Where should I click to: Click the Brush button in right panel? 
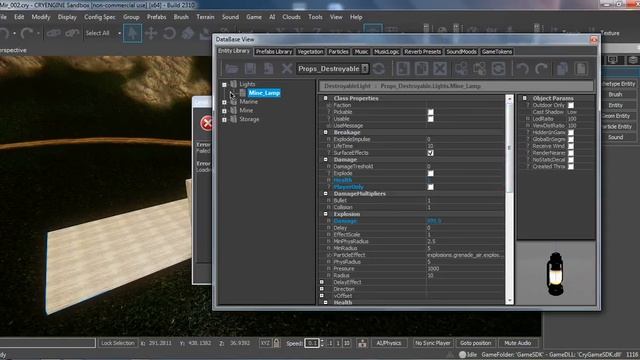[x=615, y=94]
